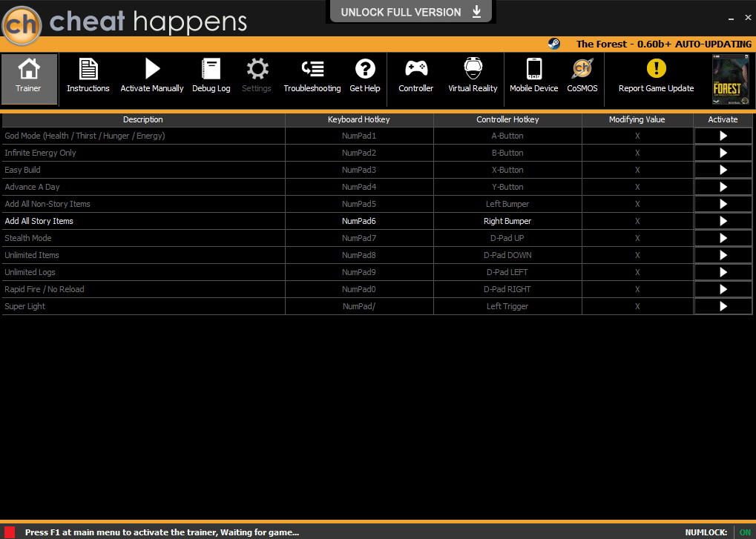Click NUMLOCK ON indicator
The height and width of the screenshot is (539, 756).
click(x=746, y=532)
